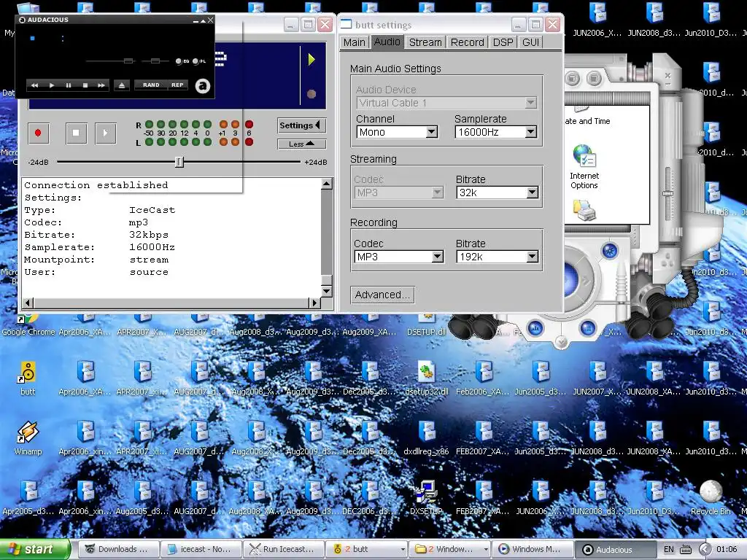
Task: Select the dsetup32.dll desktop file
Action: coord(426,378)
